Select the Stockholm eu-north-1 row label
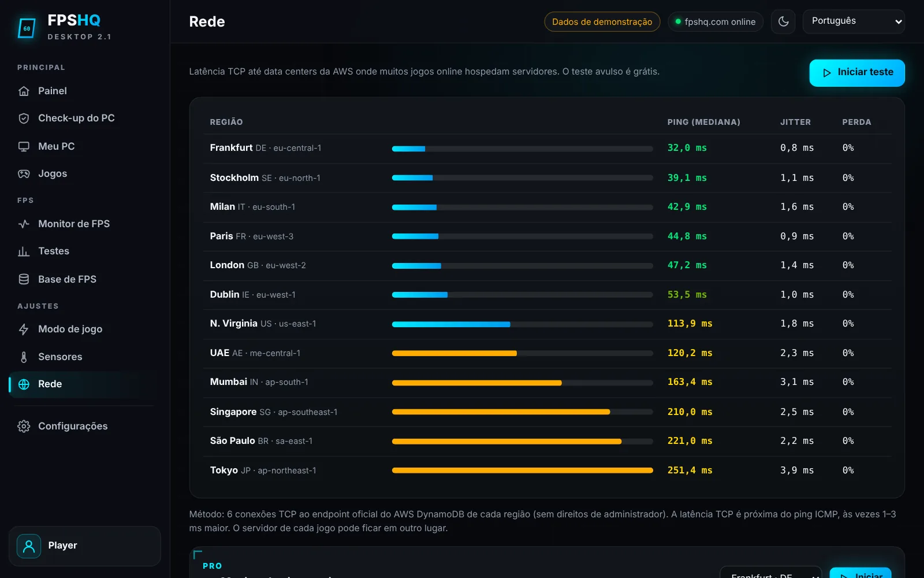 [265, 178]
